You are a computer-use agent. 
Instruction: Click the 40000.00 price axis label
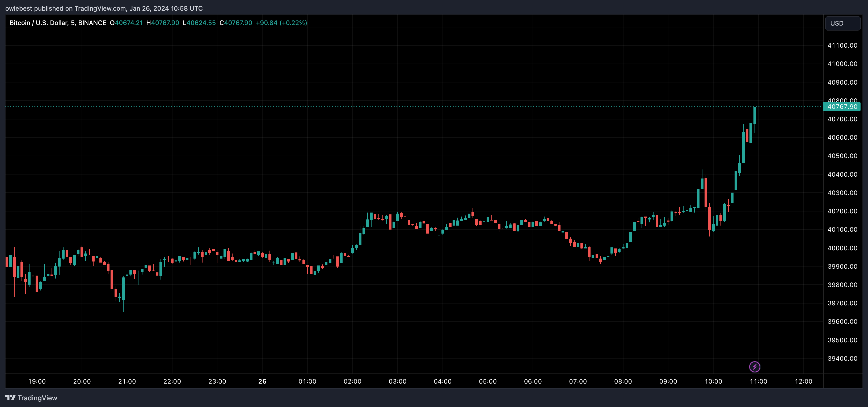pos(842,248)
